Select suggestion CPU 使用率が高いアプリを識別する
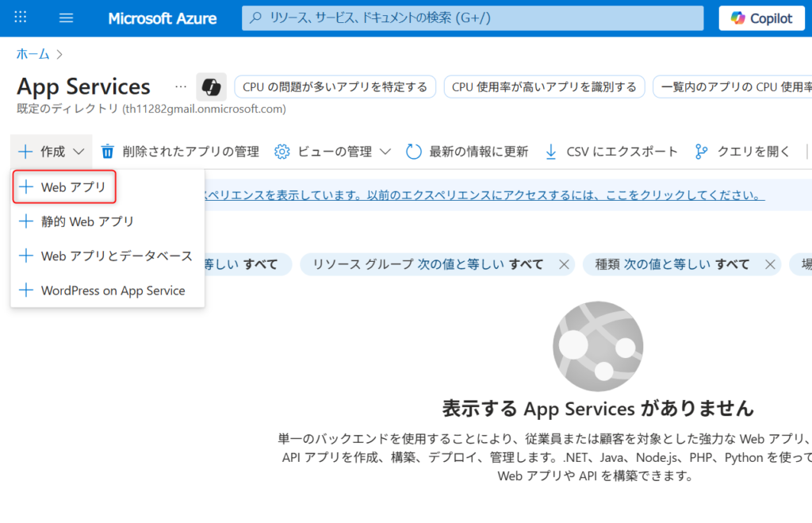The image size is (812, 523). (544, 87)
